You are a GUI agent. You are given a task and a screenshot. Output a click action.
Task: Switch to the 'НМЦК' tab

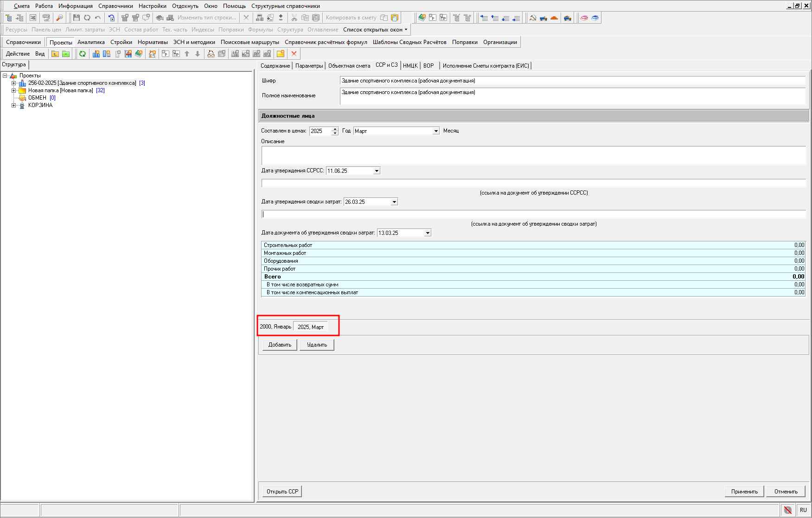click(410, 66)
